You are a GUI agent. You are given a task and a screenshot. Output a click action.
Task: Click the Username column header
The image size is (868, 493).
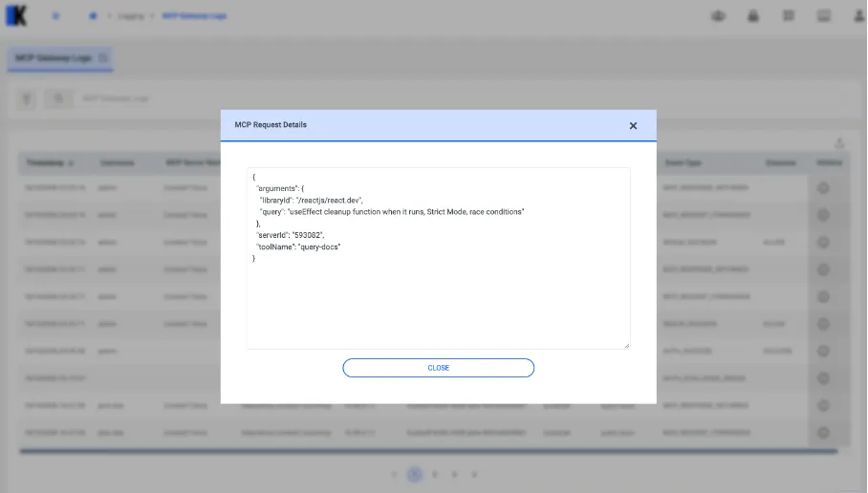[118, 162]
